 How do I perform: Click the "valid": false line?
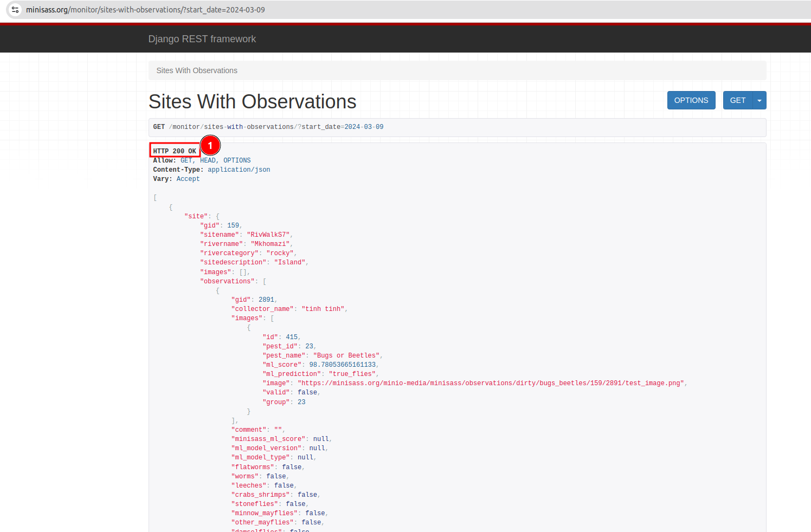coord(291,392)
